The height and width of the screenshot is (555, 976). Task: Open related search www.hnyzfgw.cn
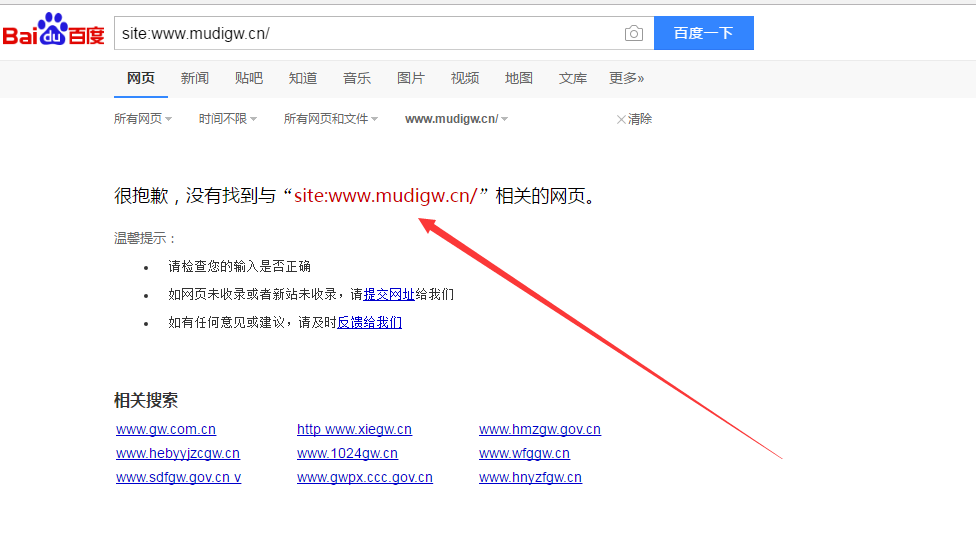point(530,478)
